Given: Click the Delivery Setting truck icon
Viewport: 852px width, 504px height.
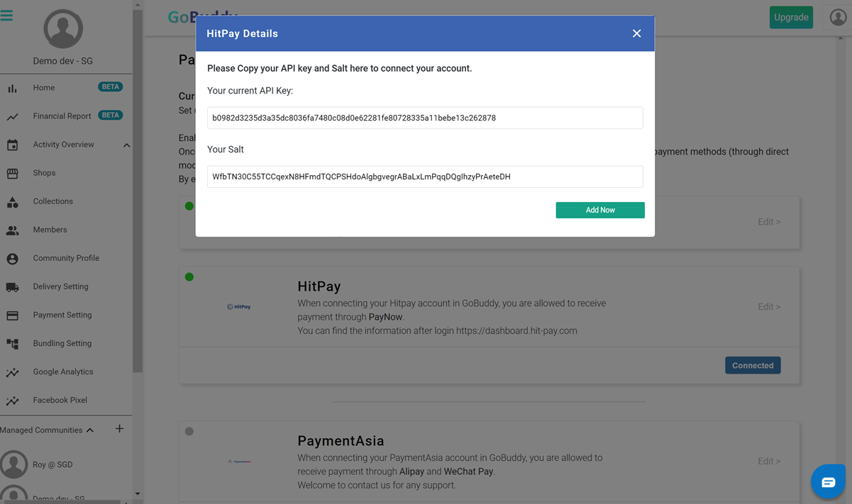Looking at the screenshot, I should pyautogui.click(x=12, y=287).
